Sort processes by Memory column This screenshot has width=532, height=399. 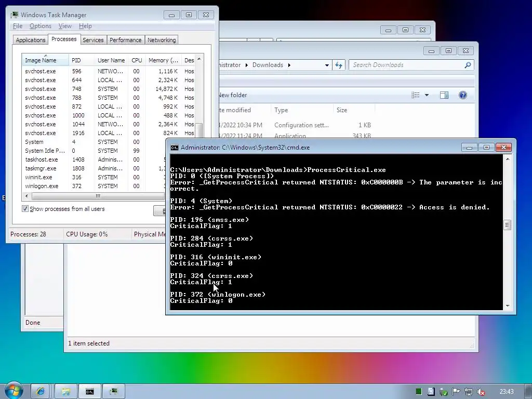pyautogui.click(x=163, y=60)
